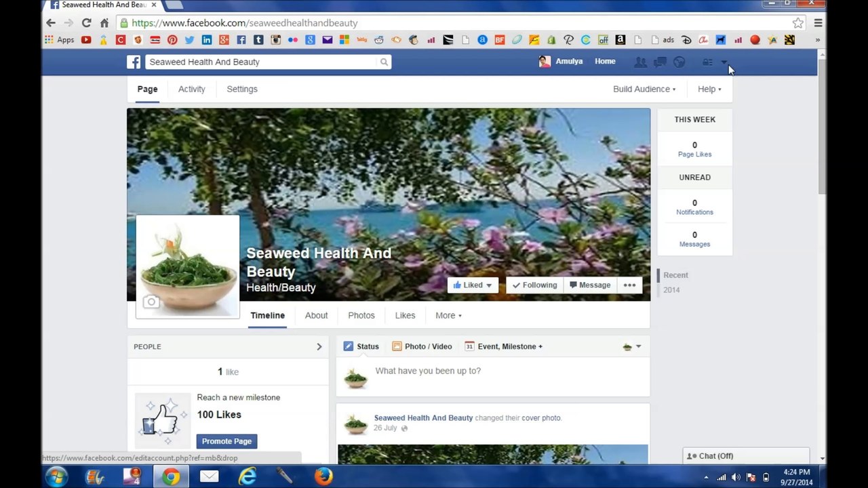868x488 pixels.
Task: Click the Message button on cover
Action: click(x=590, y=285)
